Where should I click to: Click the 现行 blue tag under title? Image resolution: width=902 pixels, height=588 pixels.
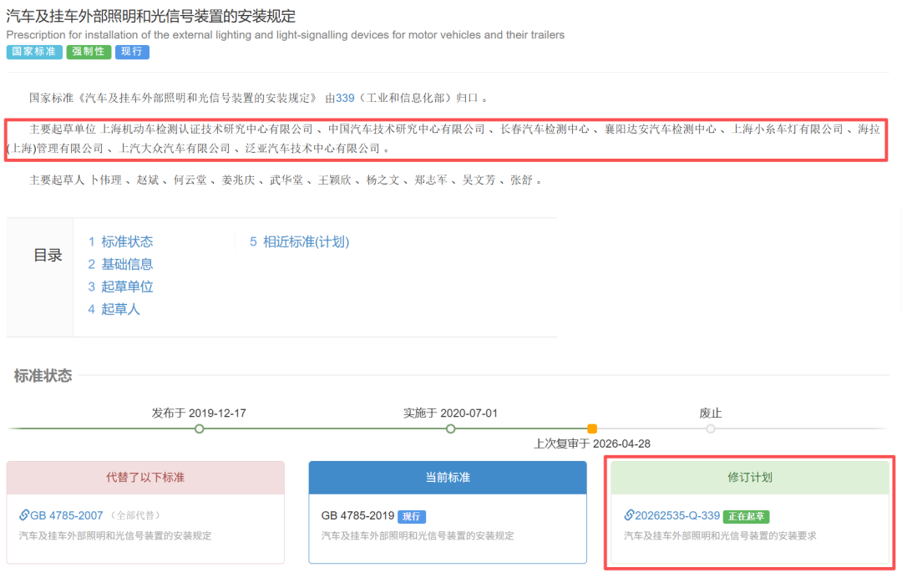pos(132,52)
